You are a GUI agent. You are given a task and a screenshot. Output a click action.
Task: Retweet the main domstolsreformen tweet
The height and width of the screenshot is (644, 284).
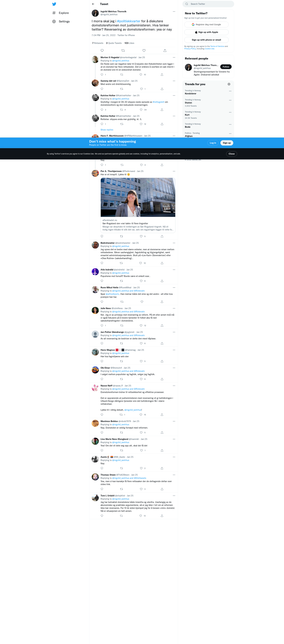123,50
